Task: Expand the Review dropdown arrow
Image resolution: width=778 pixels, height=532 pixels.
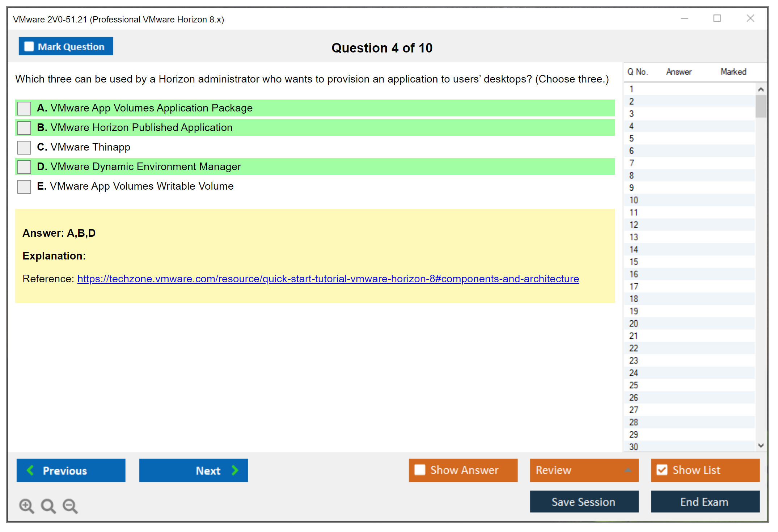Action: (628, 470)
